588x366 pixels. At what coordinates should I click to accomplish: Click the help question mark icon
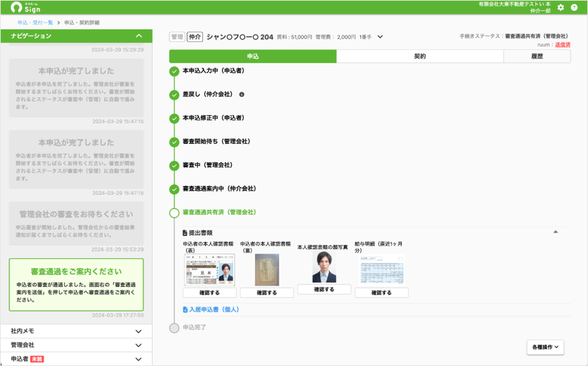click(x=574, y=7)
